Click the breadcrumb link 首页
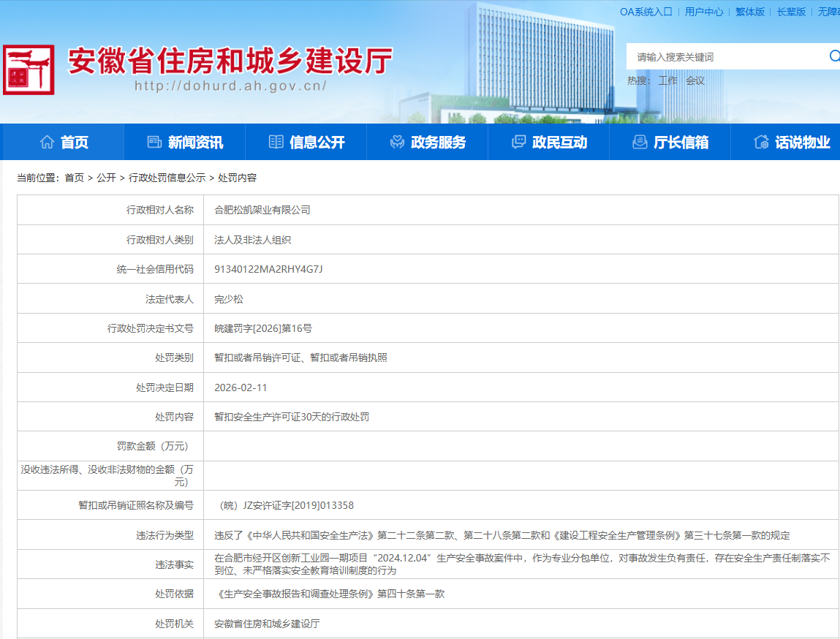 click(x=75, y=178)
